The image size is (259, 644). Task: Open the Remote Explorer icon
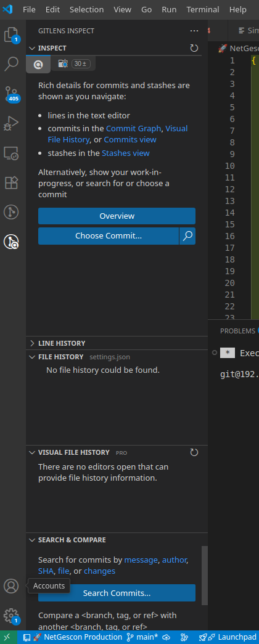point(12,153)
